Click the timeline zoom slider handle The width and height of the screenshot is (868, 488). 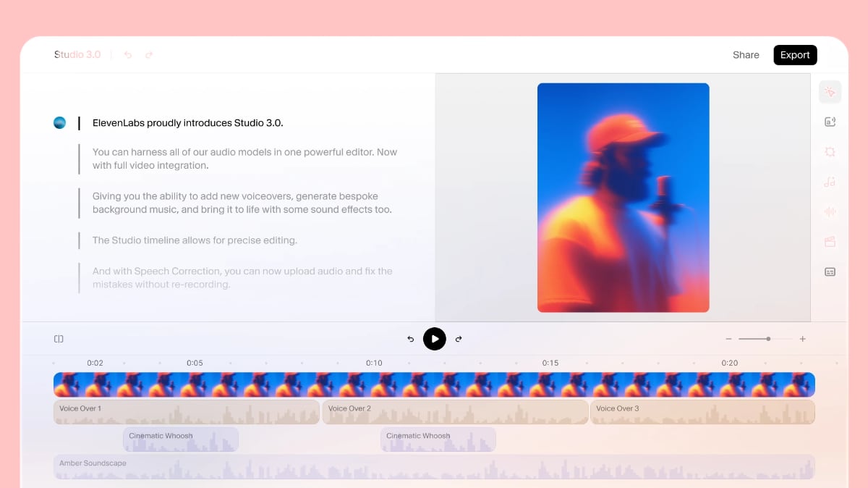click(768, 339)
